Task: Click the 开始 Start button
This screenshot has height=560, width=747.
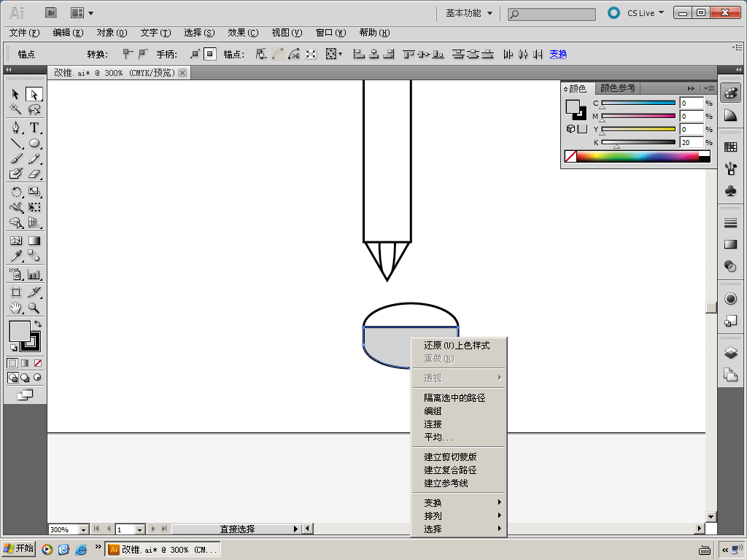Action: coord(19,548)
